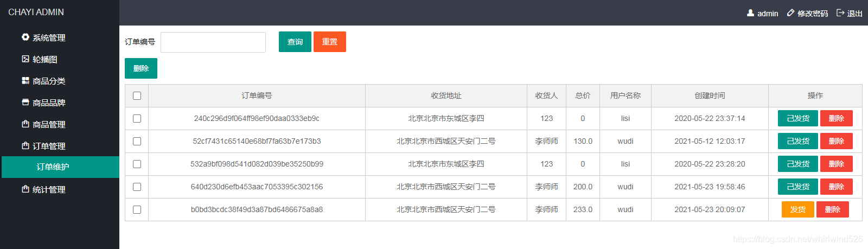Screen dimensions: 868x249
Task: Focus the 订单编号 input field
Action: coord(213,42)
